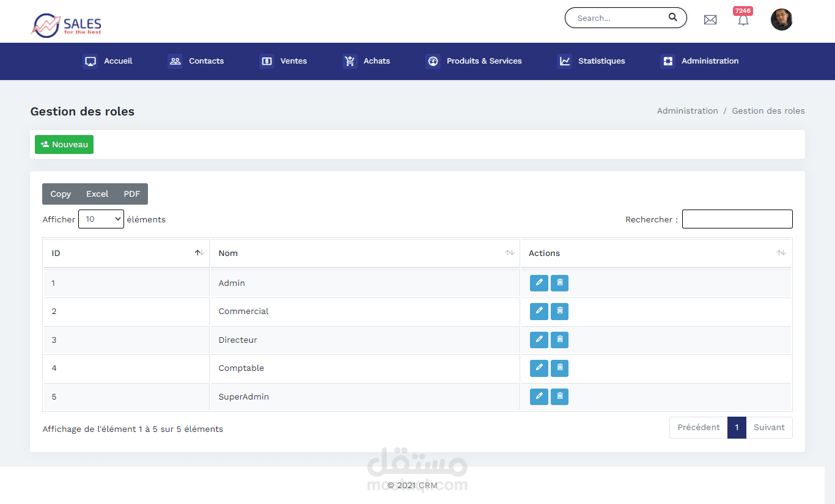Click the Ventes dollar icon
Screen dimensions: 835x504
click(x=267, y=61)
